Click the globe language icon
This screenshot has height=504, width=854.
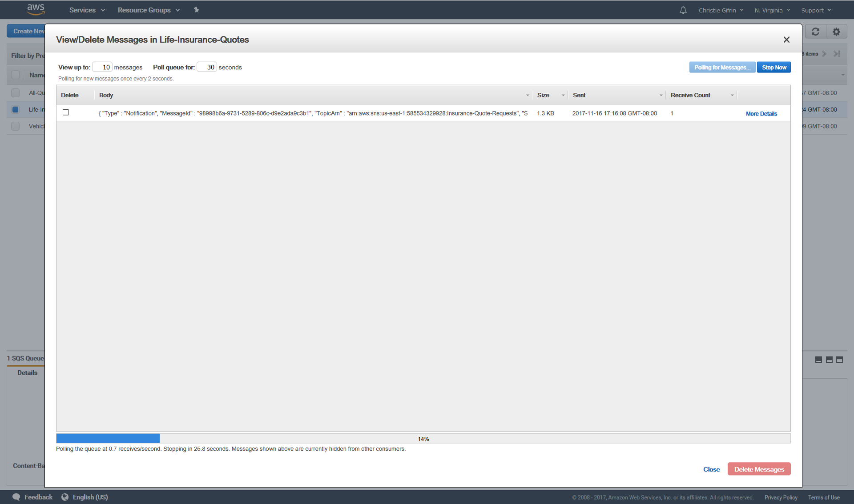[65, 497]
